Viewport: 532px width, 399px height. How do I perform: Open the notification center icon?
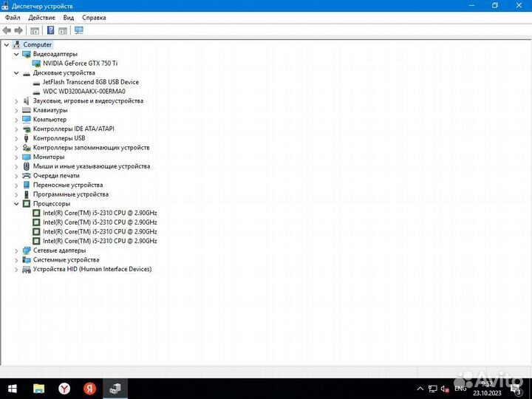click(516, 389)
